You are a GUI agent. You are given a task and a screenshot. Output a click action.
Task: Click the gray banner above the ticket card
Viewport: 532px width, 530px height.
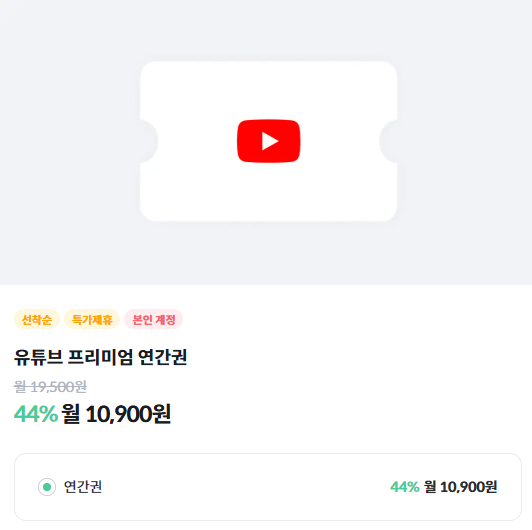266,31
